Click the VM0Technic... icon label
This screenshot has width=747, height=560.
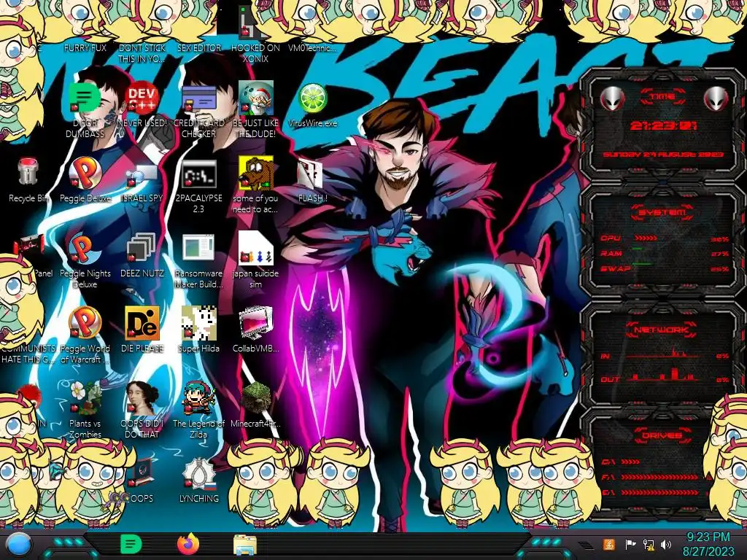pos(312,47)
